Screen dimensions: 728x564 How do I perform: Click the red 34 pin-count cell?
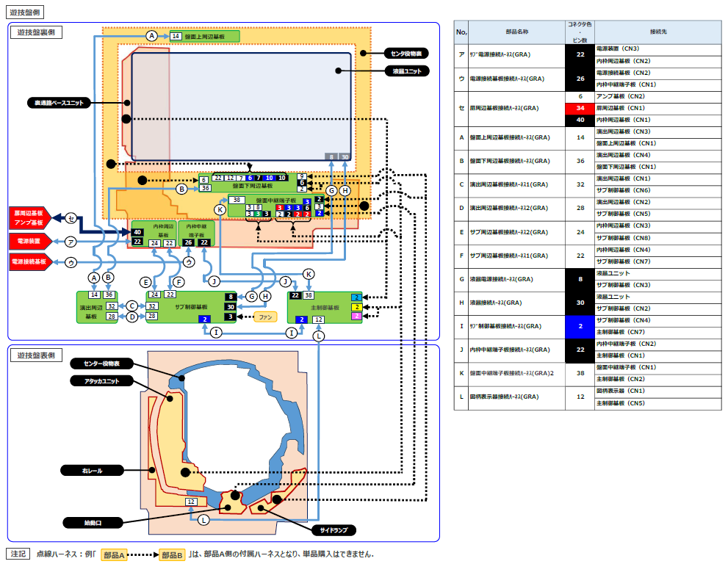tap(580, 108)
